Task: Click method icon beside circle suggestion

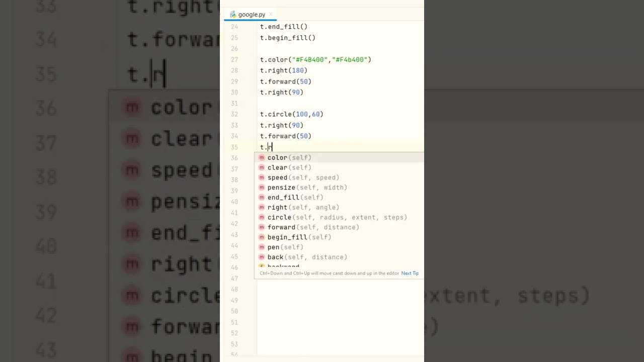Action: pos(262,217)
